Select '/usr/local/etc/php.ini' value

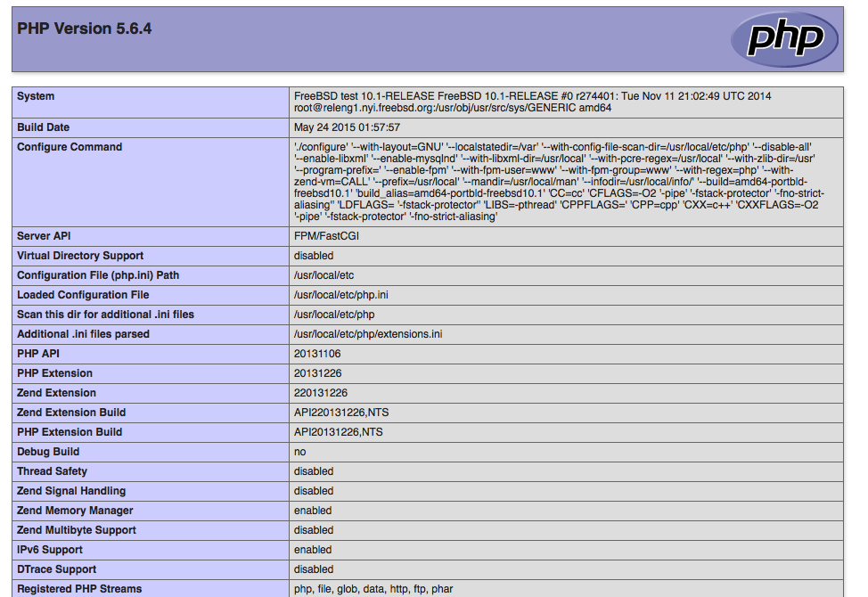341,295
